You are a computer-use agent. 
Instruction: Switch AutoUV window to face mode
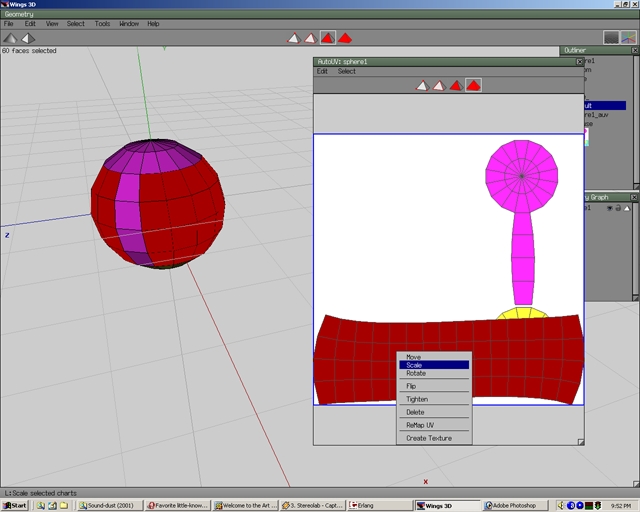click(x=456, y=85)
